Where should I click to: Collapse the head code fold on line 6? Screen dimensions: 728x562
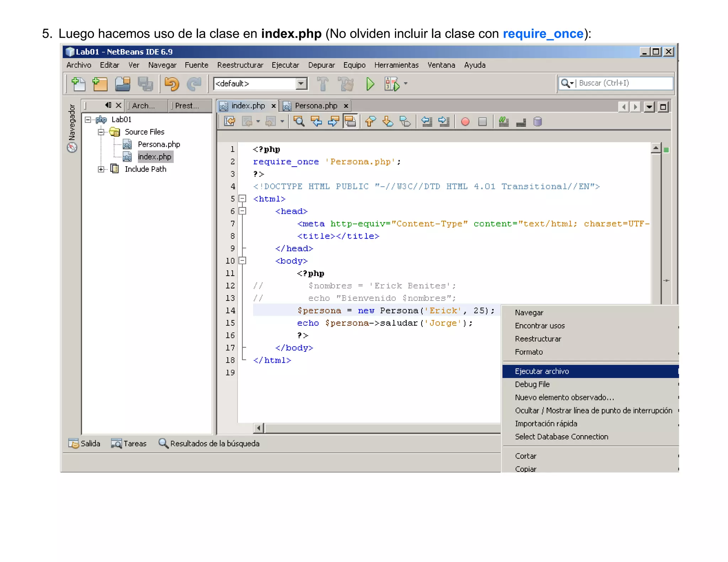tap(242, 211)
